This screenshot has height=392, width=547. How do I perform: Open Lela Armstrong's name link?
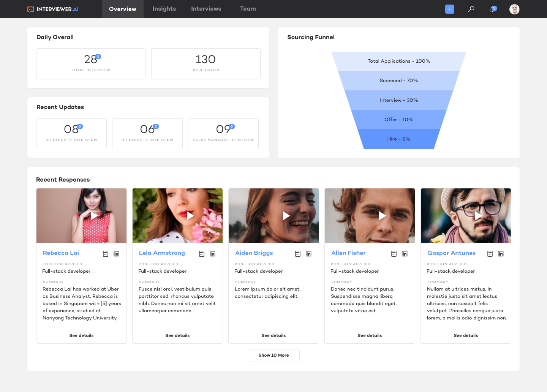click(x=162, y=253)
